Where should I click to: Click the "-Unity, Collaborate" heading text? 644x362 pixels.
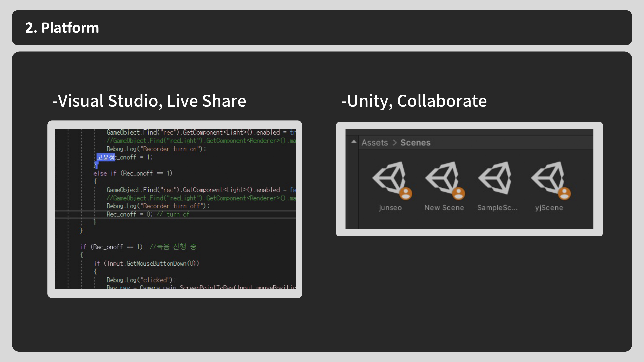tap(414, 101)
